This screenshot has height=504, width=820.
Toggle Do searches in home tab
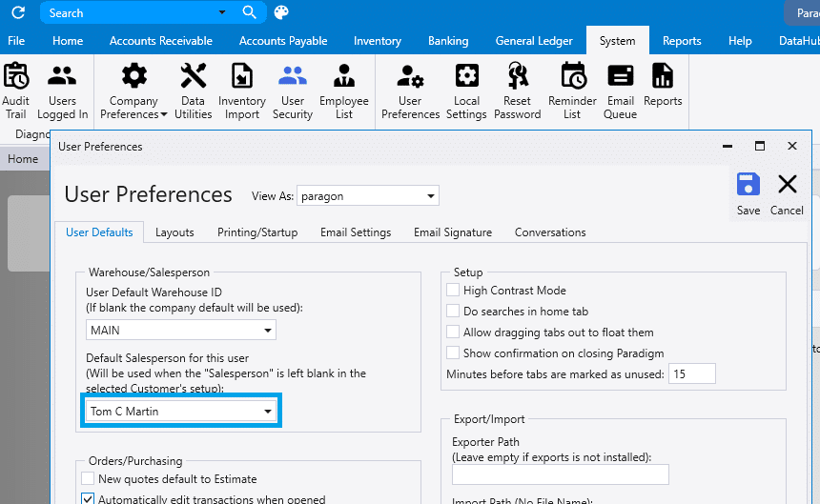coord(454,312)
